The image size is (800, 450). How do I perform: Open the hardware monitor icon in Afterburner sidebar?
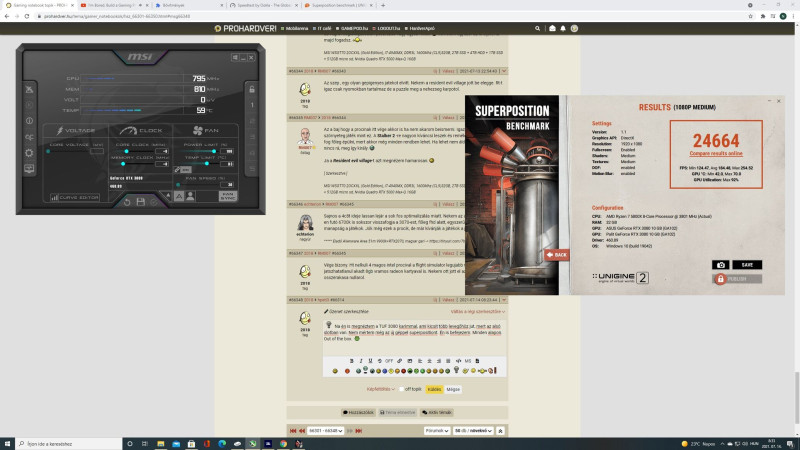tap(29, 169)
